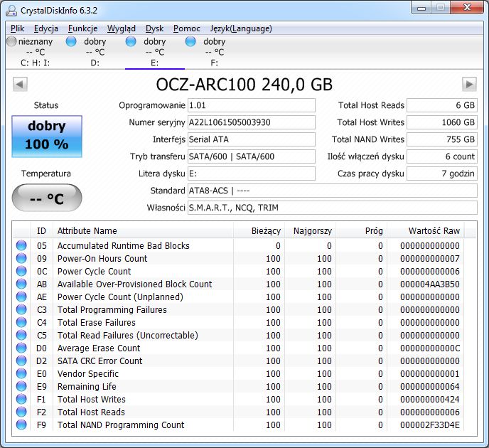This screenshot has width=489, height=448.
Task: Click the CrystalDiskInfo application icon in title bar
Action: pos(11,10)
